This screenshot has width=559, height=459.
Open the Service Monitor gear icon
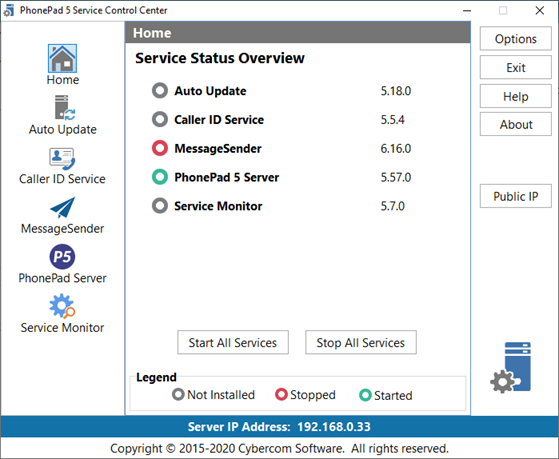click(x=62, y=306)
